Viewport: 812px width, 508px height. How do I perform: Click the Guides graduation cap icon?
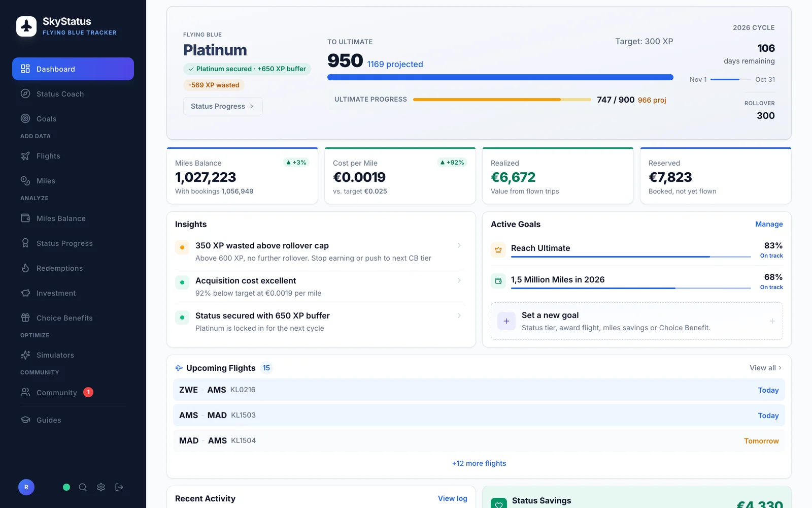click(25, 420)
